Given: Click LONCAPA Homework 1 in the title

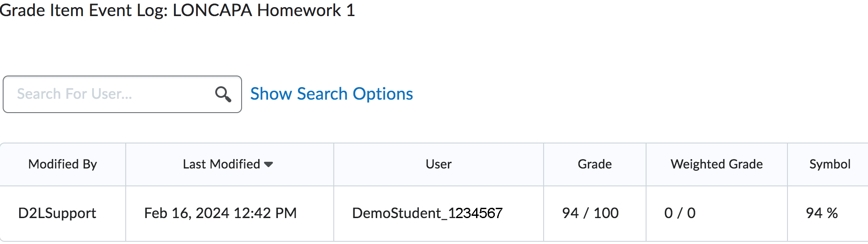Looking at the screenshot, I should coord(264,10).
